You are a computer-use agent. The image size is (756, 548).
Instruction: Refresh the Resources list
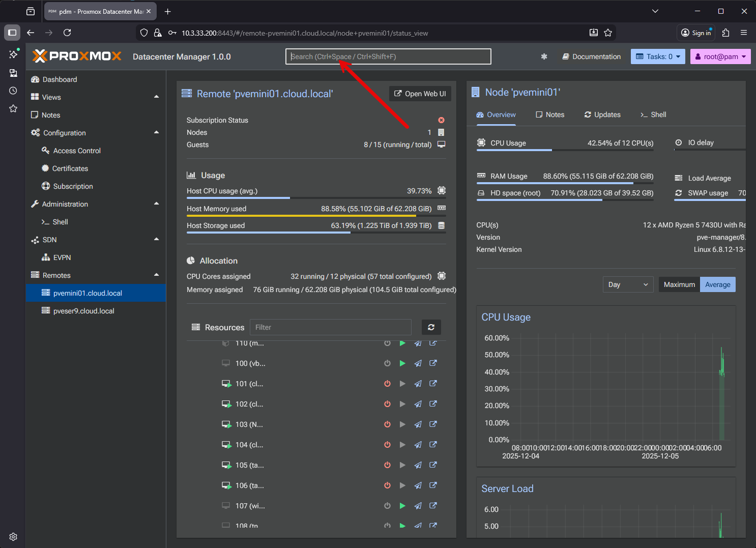click(x=431, y=327)
